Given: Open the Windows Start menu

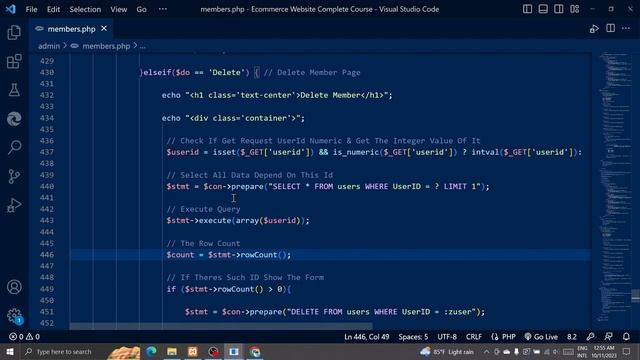Looking at the screenshot, I should click(x=10, y=351).
